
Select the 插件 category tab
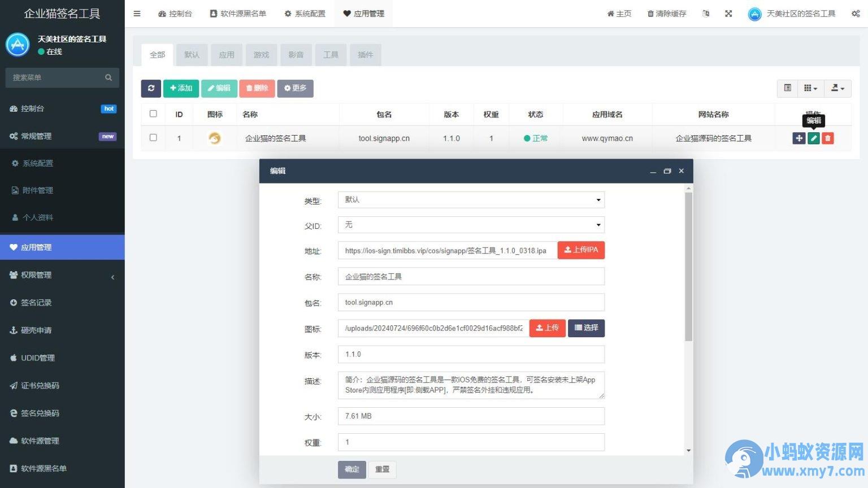[366, 55]
